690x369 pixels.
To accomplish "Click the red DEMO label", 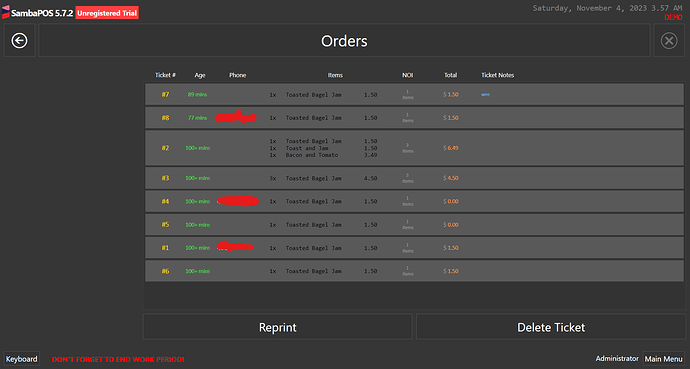I will (x=673, y=17).
